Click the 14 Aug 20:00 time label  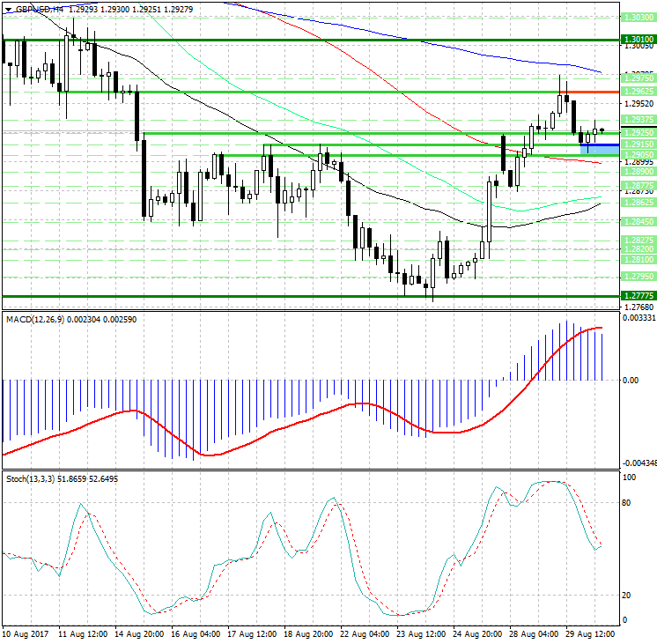coord(141,633)
